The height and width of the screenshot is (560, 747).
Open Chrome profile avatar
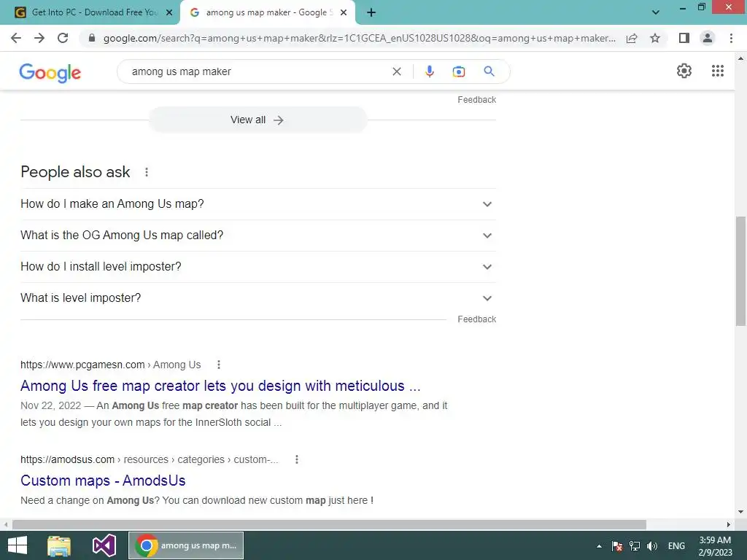708,38
